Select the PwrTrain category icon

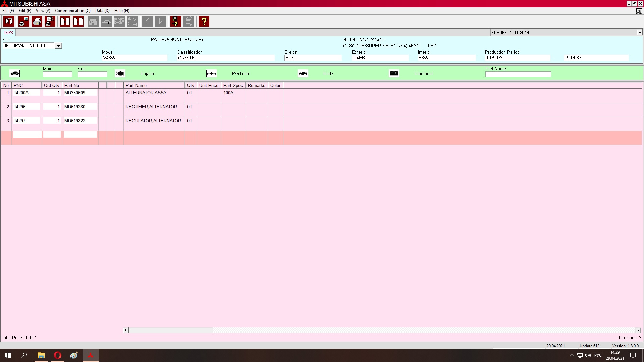pos(211,73)
